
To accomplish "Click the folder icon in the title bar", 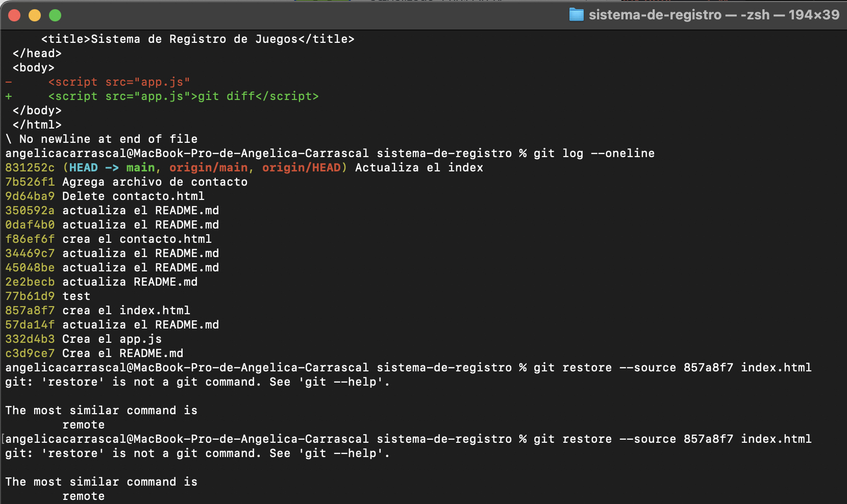I will (x=576, y=15).
